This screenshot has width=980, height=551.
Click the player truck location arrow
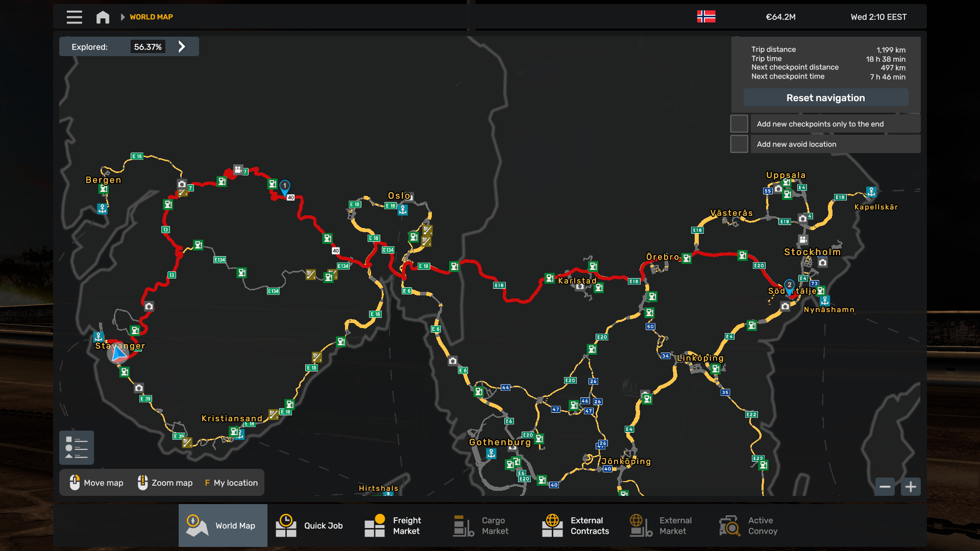[x=118, y=353]
